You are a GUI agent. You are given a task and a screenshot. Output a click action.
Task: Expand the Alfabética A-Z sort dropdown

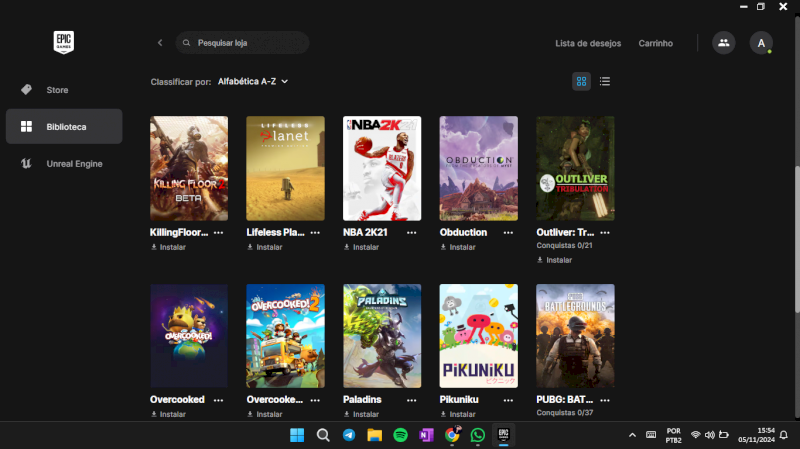253,81
